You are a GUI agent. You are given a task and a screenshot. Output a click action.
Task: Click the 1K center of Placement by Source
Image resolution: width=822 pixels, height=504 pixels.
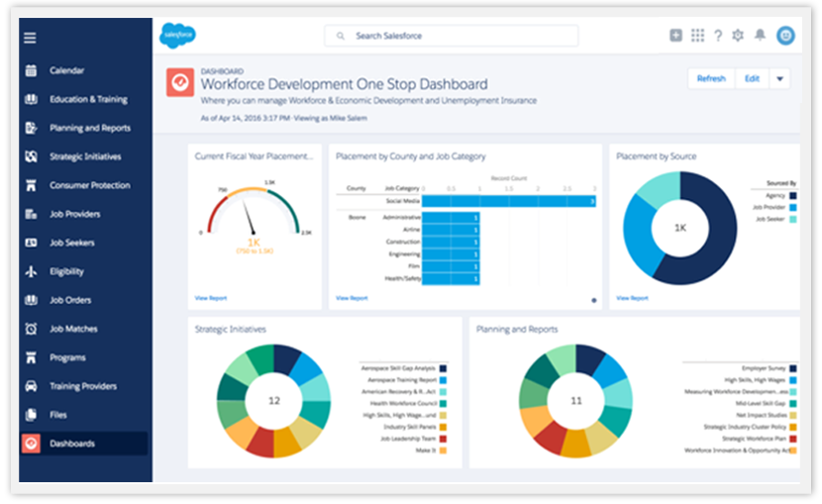pos(680,228)
